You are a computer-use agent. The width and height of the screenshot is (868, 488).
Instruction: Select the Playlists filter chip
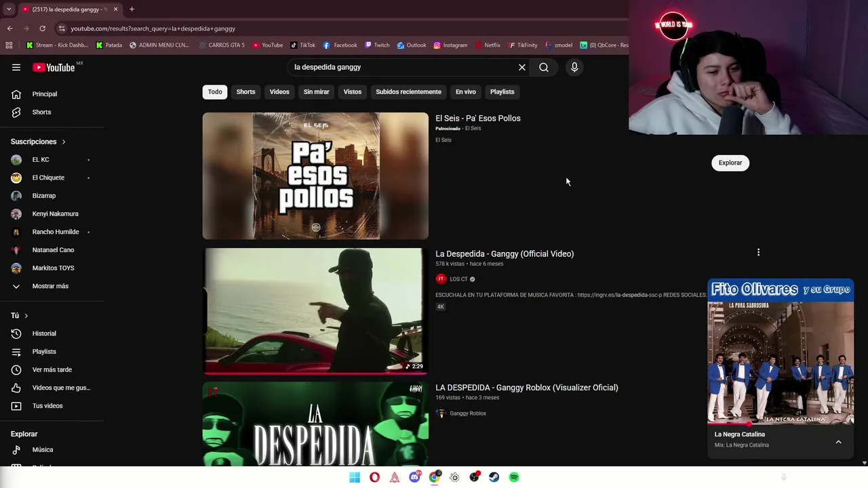(502, 91)
